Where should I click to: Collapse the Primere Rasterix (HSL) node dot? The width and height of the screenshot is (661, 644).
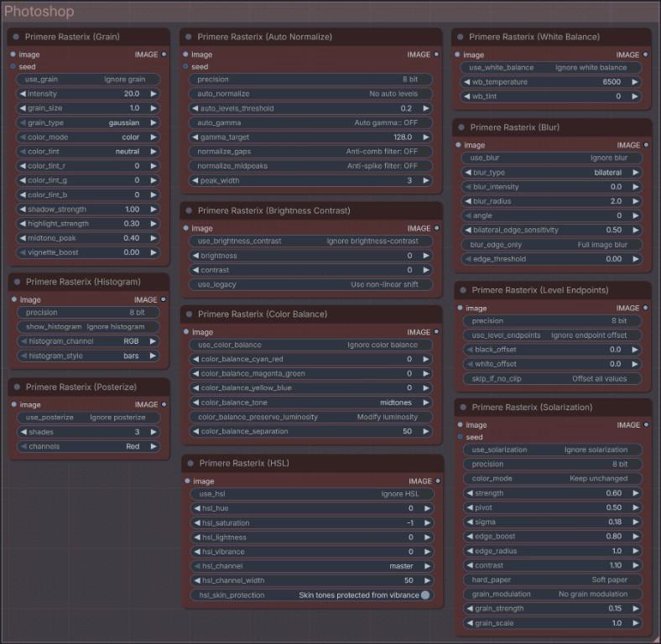coord(190,463)
